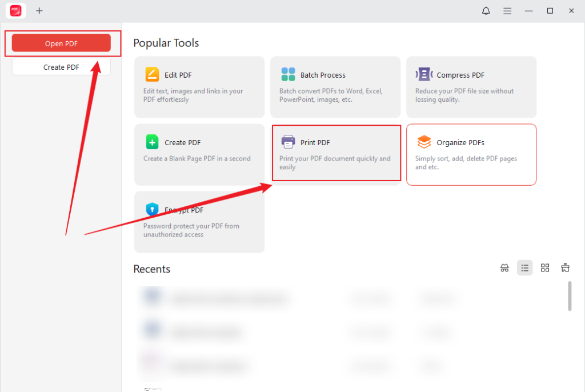
Task: Click the PDF app logo icon
Action: (16, 11)
